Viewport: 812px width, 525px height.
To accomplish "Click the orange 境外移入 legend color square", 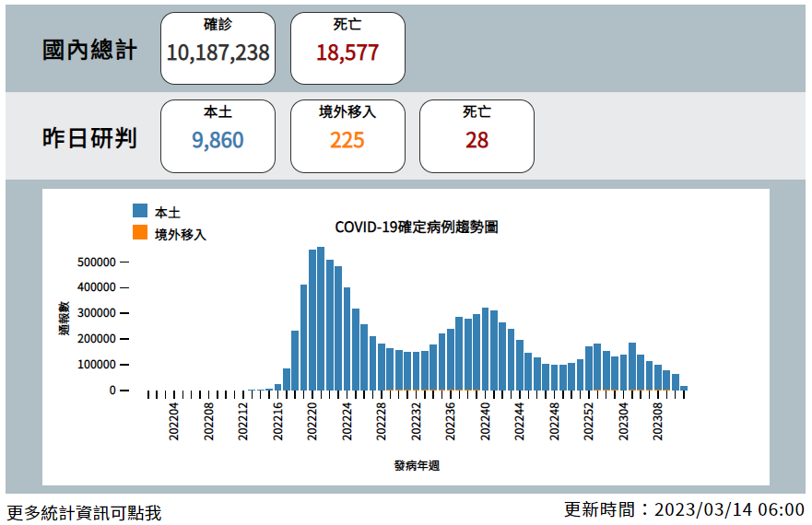I will coord(140,233).
